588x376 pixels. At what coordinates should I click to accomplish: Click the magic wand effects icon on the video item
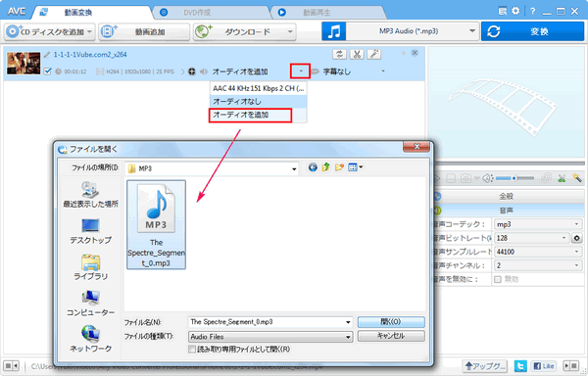(374, 54)
